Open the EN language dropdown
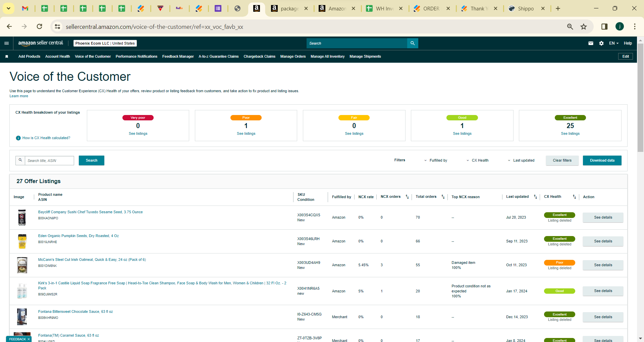This screenshot has width=644, height=342. [614, 43]
